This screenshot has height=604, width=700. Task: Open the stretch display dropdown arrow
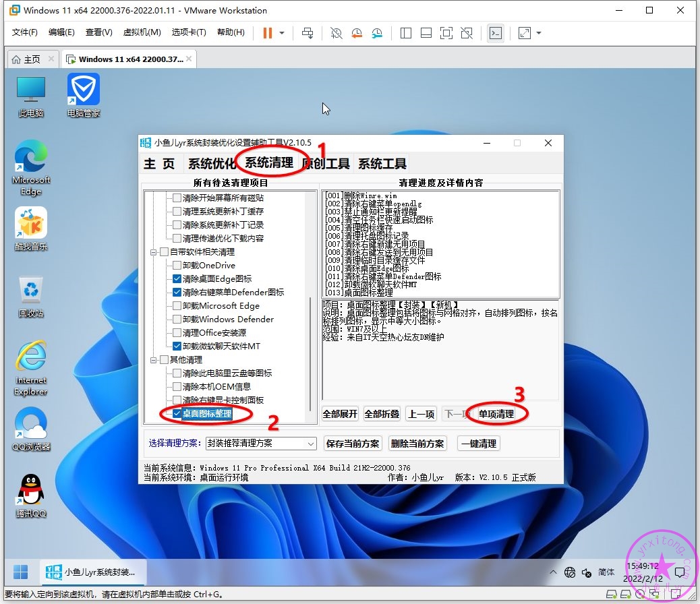click(539, 33)
